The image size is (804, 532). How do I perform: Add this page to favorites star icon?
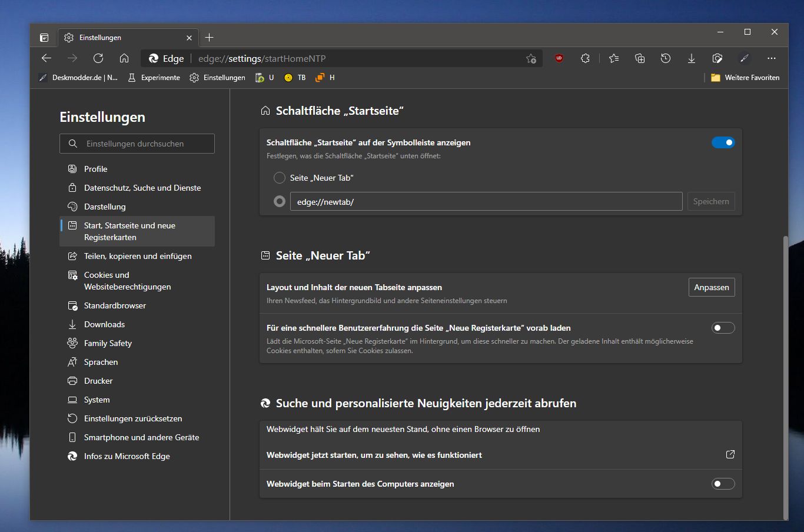531,58
